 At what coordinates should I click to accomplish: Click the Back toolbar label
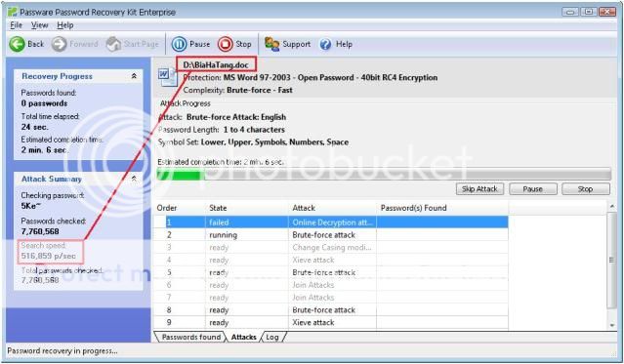(x=36, y=44)
